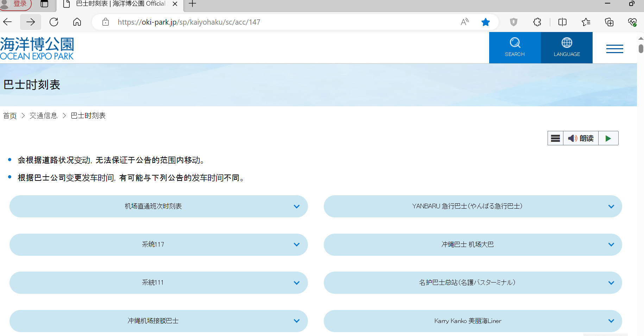Close the 巴士时刻表 tab

[175, 4]
